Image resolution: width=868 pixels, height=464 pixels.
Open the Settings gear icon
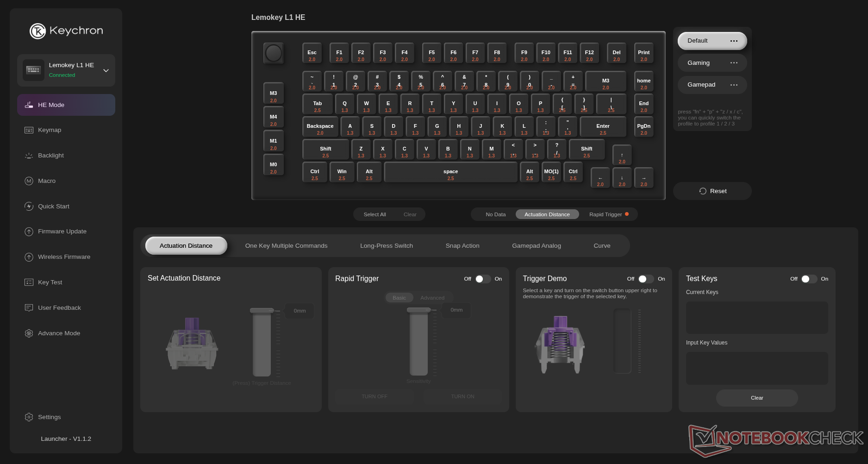point(29,417)
